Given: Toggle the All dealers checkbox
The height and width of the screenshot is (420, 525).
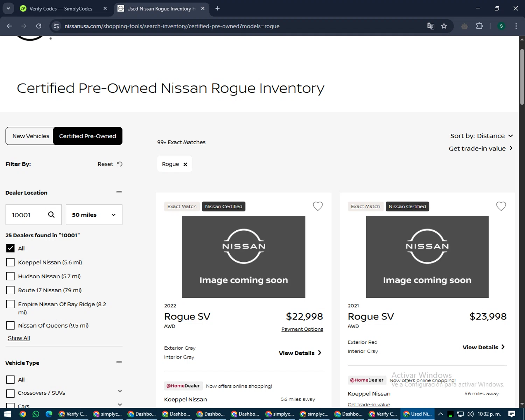Looking at the screenshot, I should [10, 248].
